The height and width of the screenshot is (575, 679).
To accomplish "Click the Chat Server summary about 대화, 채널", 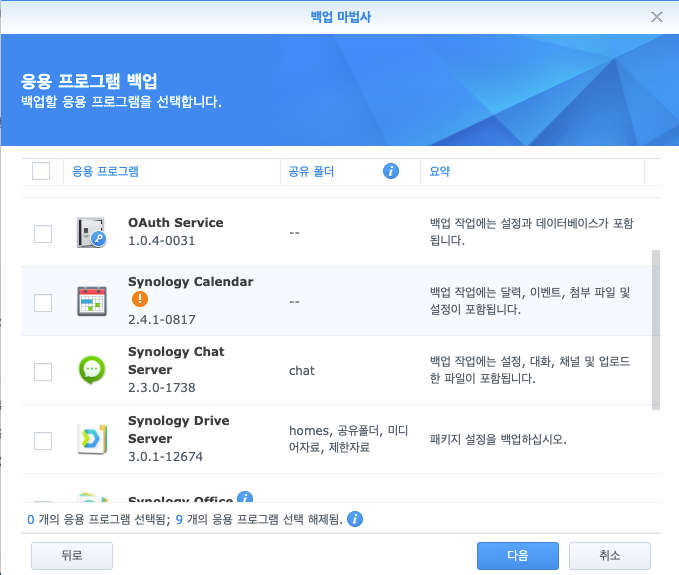I will tap(530, 369).
